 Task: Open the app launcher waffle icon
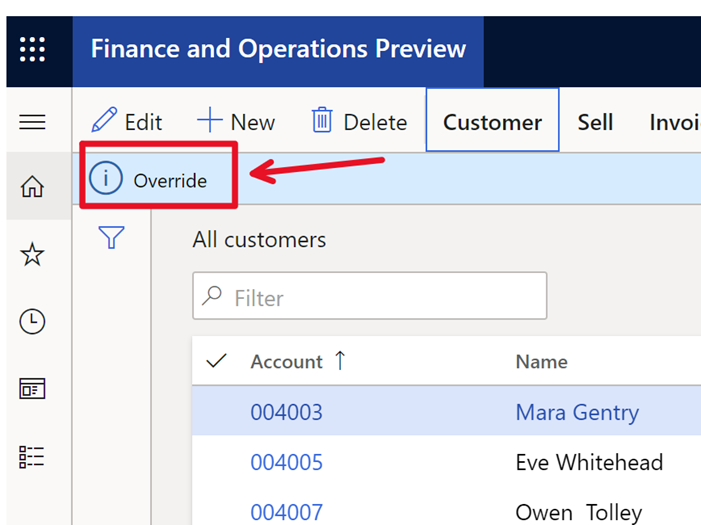click(33, 50)
